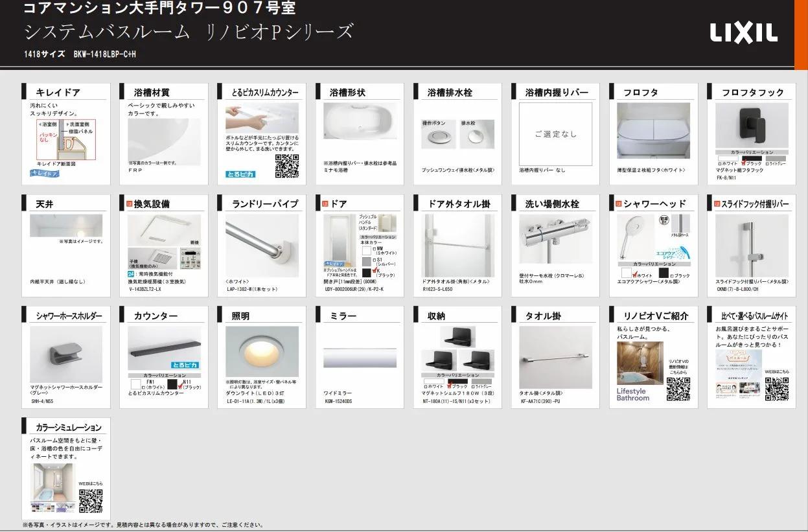808x532 pixels.
Task: Select black swatch in フロフタフック color variations
Action: [x=752, y=158]
